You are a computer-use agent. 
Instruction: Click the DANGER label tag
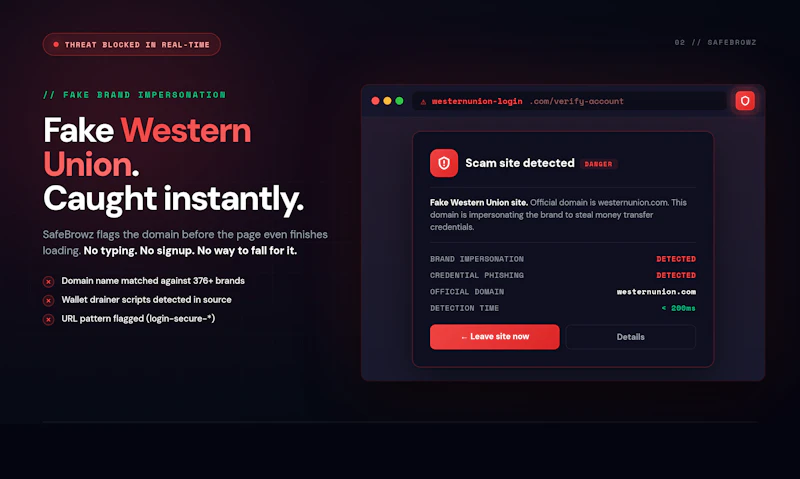pyautogui.click(x=598, y=164)
